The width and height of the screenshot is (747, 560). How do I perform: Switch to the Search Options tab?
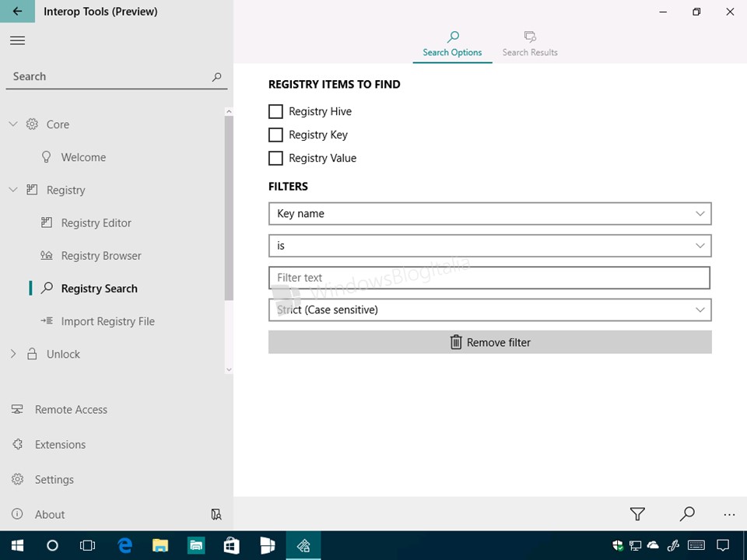click(x=452, y=44)
